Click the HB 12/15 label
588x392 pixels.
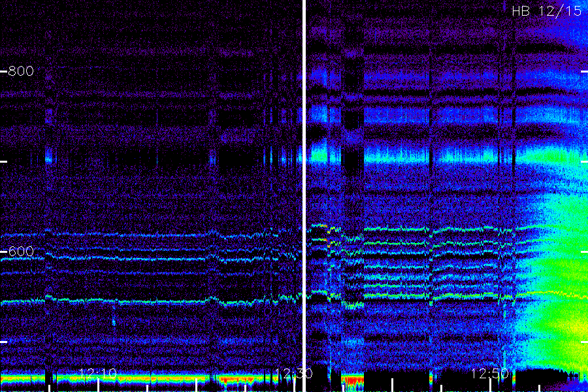click(547, 11)
